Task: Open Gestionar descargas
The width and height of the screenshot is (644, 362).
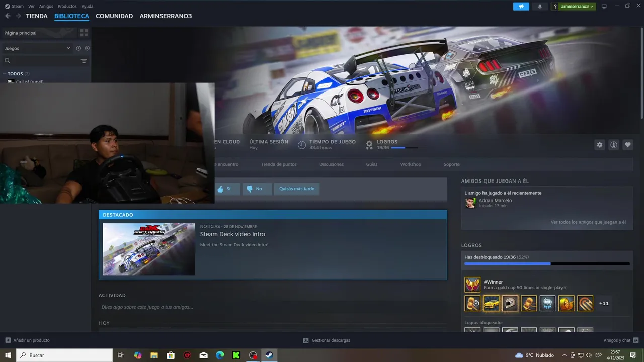Action: click(327, 340)
